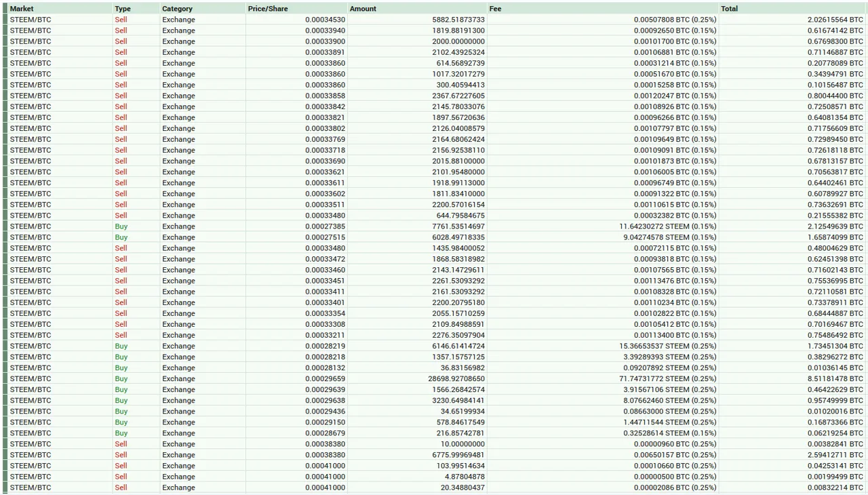Screen dimensions: 868x495
Task: Click price 0.00028218
Action: (x=325, y=357)
